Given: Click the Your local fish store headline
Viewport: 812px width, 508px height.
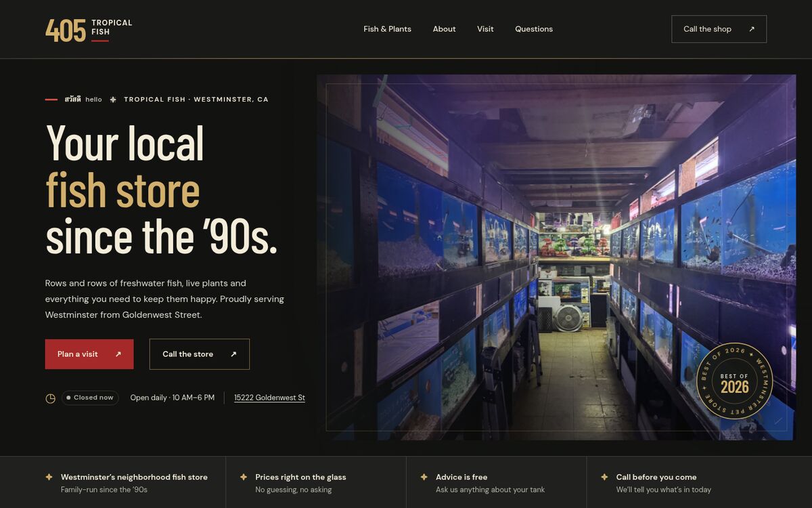Looking at the screenshot, I should [x=162, y=190].
